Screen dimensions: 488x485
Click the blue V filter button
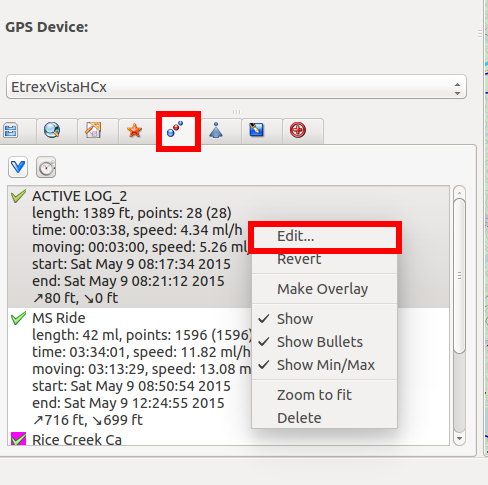(x=18, y=167)
